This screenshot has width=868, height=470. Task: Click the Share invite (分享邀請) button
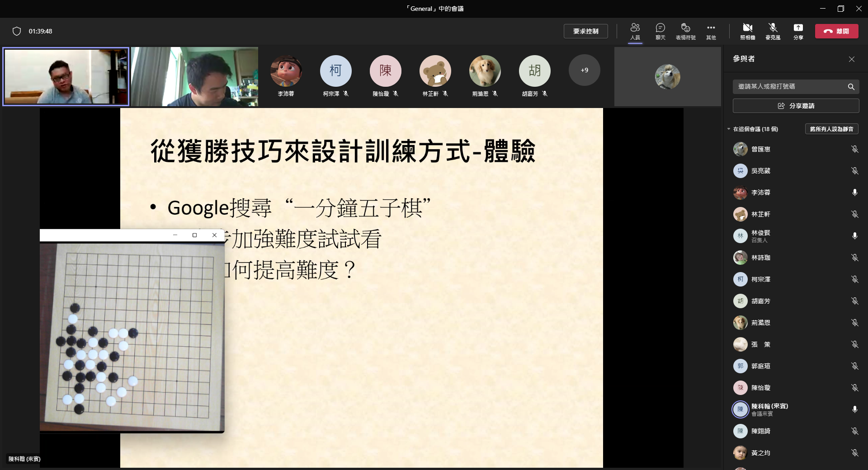[796, 106]
